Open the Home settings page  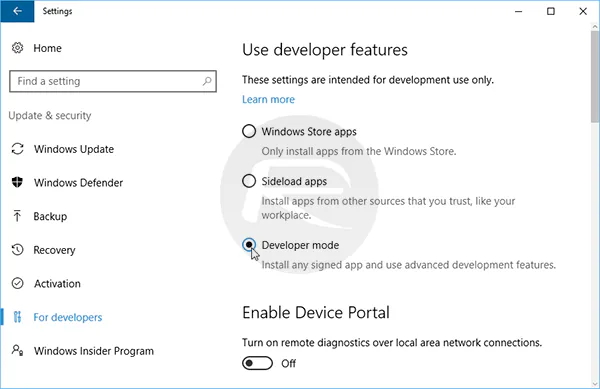coord(47,48)
